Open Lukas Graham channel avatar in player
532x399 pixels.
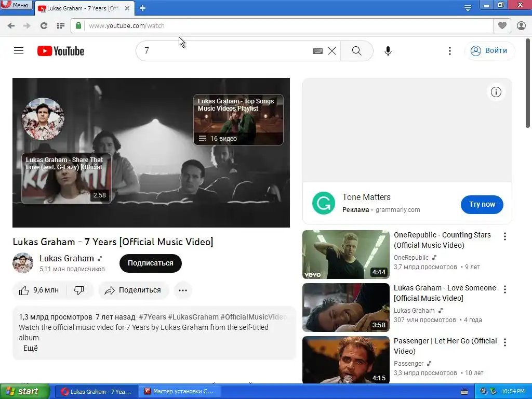pyautogui.click(x=43, y=119)
